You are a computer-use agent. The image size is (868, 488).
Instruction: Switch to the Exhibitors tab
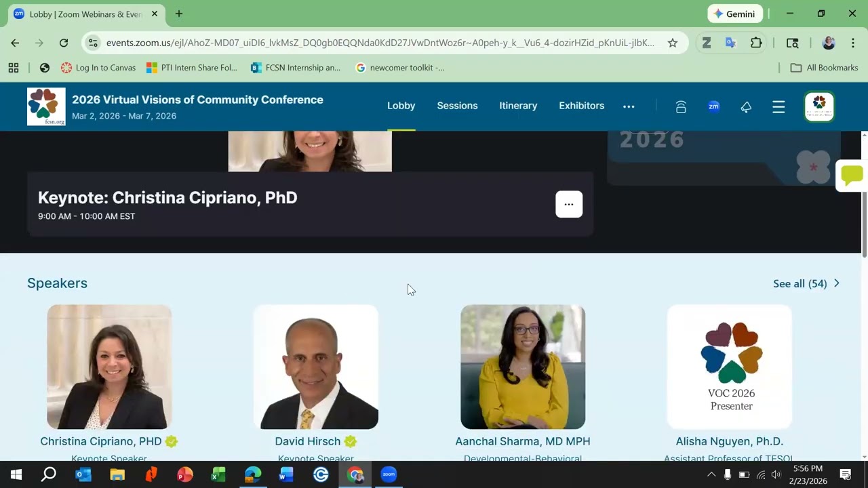click(x=582, y=106)
